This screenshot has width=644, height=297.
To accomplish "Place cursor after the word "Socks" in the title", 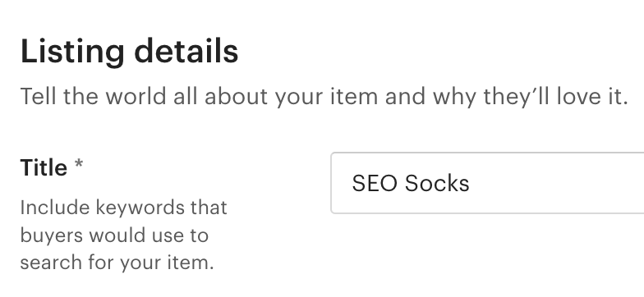I will point(470,183).
